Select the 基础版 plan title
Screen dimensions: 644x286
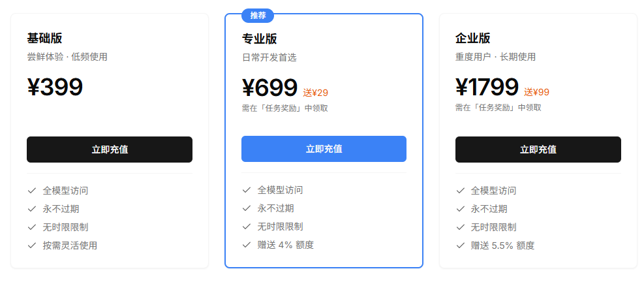(x=44, y=39)
